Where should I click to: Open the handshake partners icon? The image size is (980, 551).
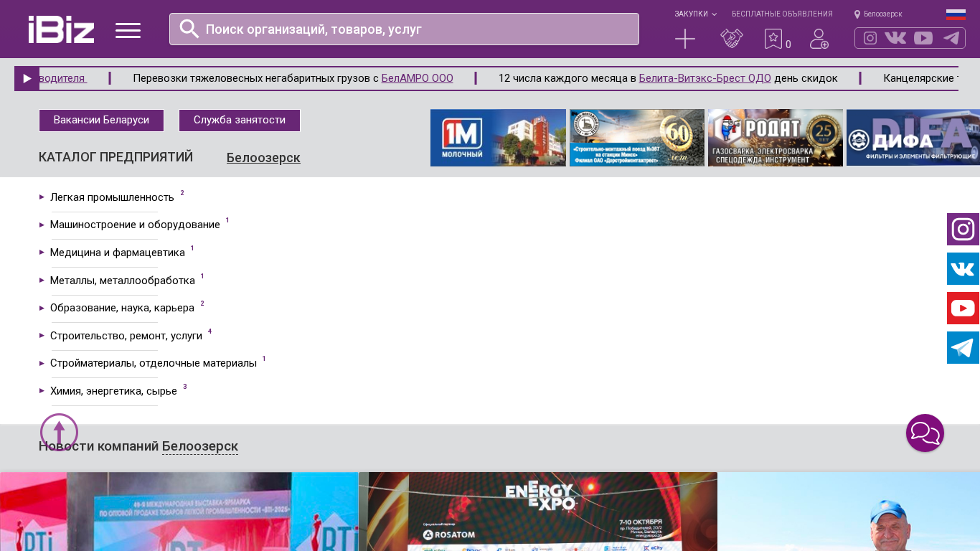pyautogui.click(x=732, y=39)
